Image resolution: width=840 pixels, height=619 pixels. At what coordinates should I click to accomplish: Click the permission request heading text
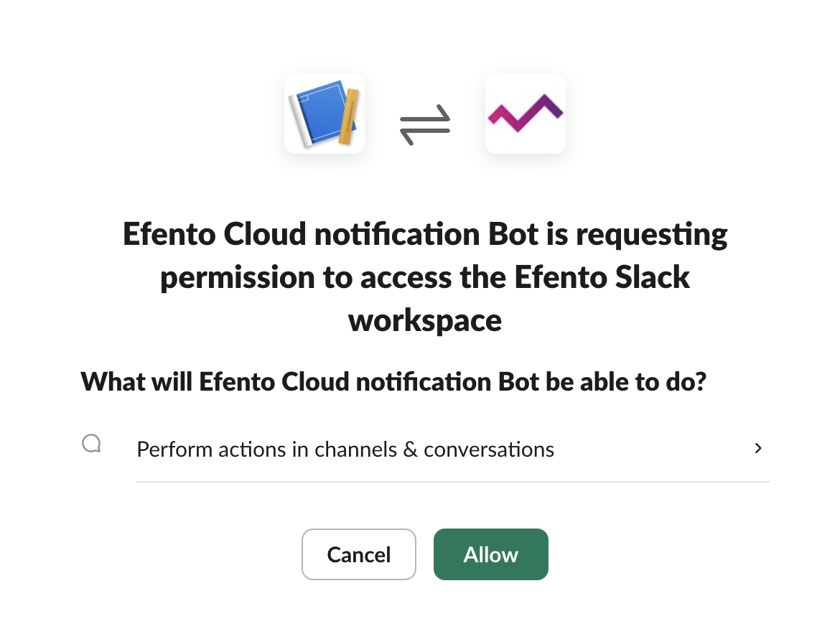coord(425,235)
